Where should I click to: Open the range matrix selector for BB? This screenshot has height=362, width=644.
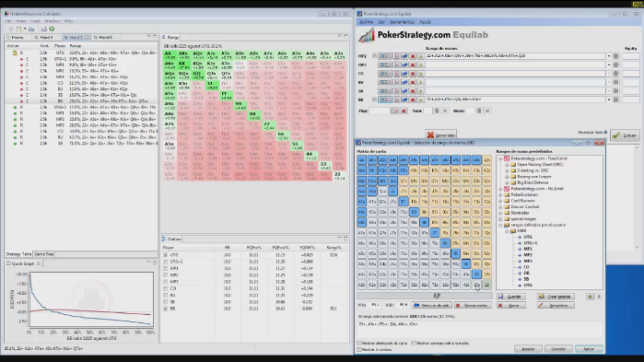click(384, 99)
